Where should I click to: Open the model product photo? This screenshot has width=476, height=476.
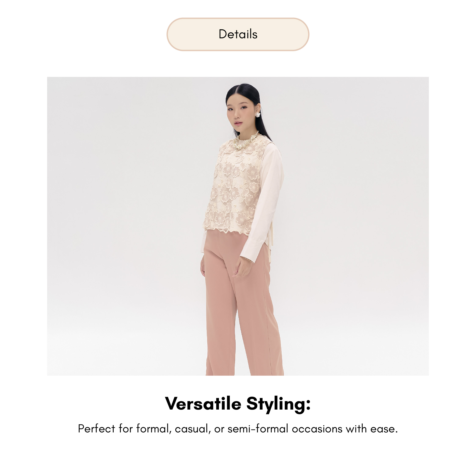click(x=238, y=226)
